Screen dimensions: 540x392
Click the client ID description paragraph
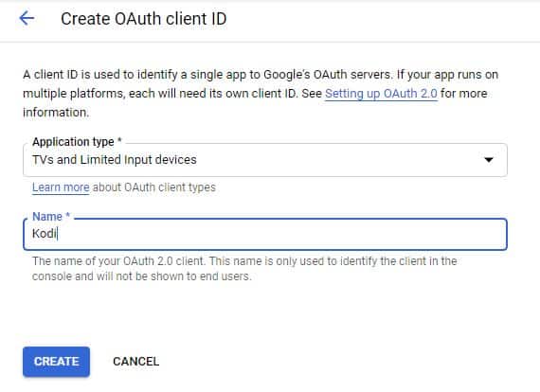pyautogui.click(x=261, y=94)
